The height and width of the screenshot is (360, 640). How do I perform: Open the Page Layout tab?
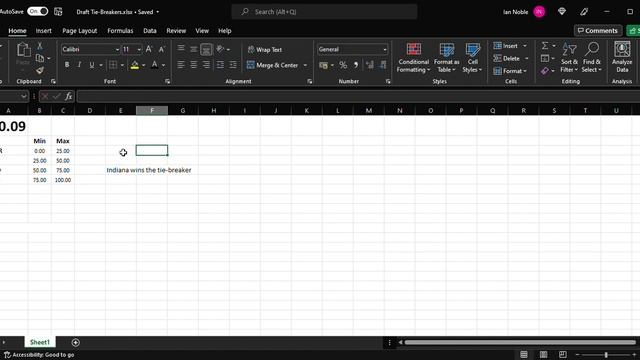80,31
